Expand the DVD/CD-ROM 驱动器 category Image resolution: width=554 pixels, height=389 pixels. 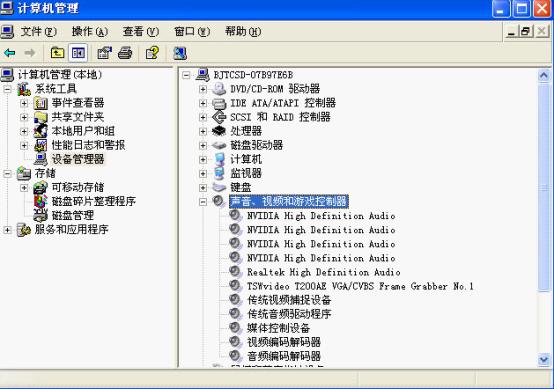tap(203, 89)
